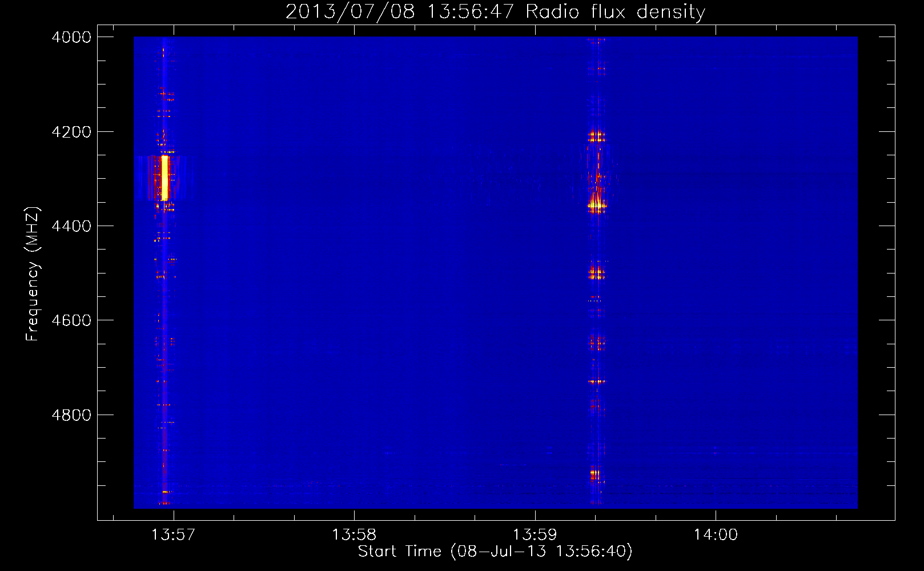Click the bright burst at 4350 MHz after 13:59

[x=597, y=205]
